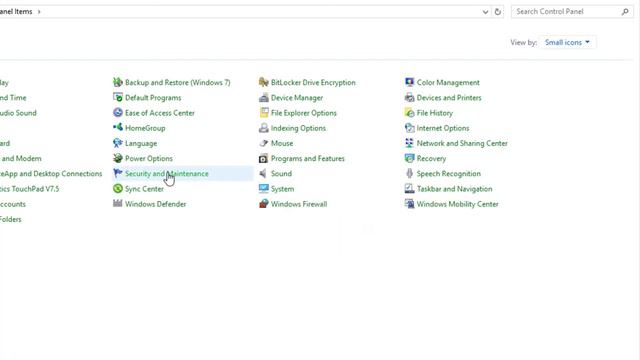
Task: Click the breadcrumb arrow after Panel Items
Action: (x=39, y=12)
